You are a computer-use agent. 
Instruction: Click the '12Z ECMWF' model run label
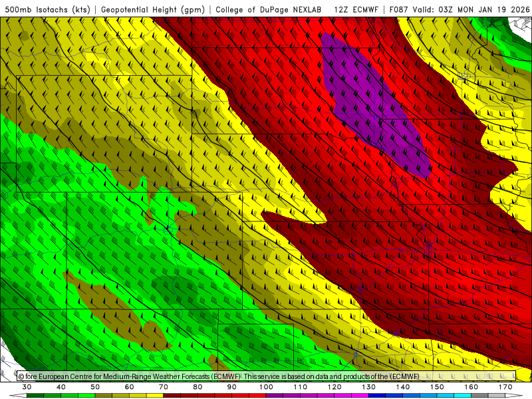tap(356, 9)
